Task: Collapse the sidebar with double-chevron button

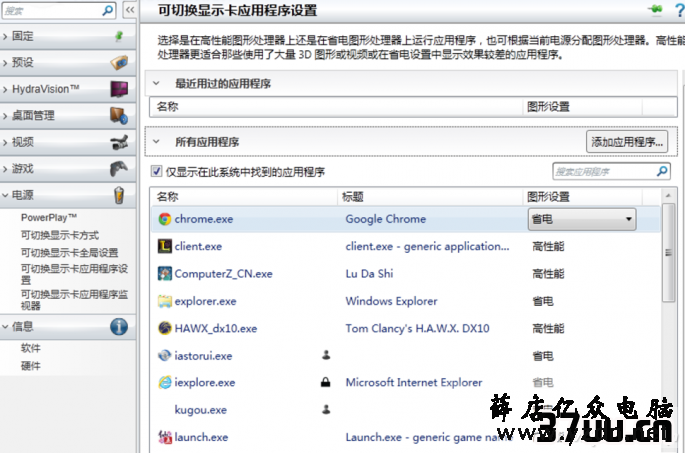Action: coord(130,10)
